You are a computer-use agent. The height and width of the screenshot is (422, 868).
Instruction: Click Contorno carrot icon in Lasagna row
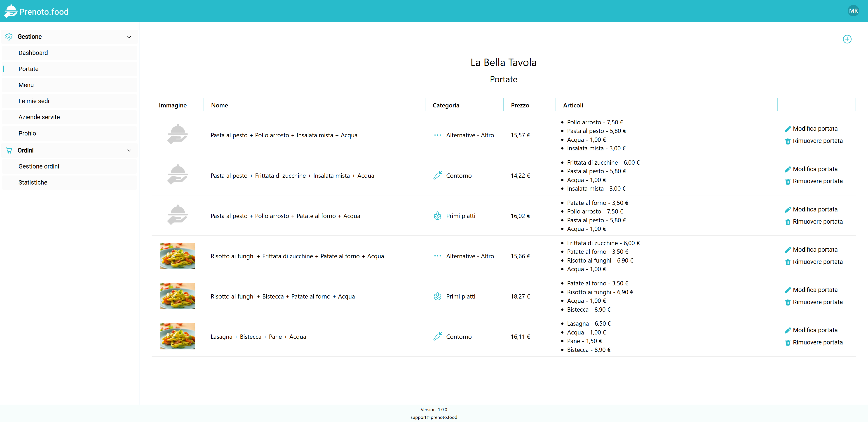pyautogui.click(x=437, y=337)
